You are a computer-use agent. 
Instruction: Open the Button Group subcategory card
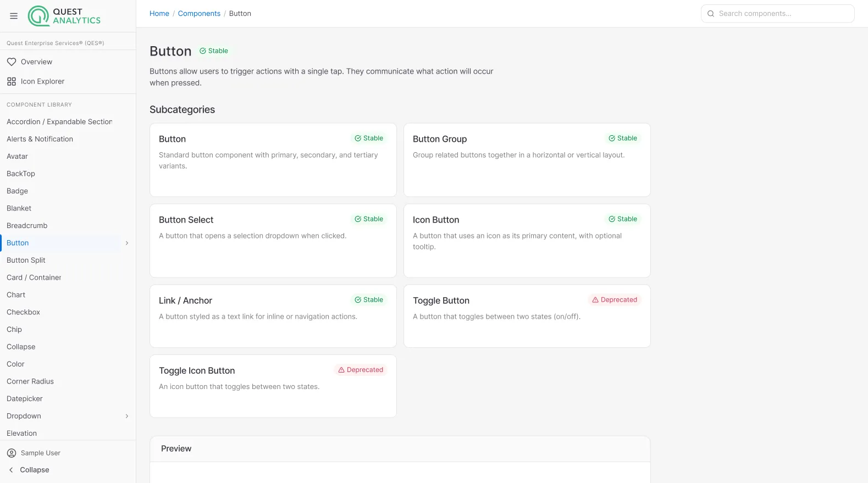527,160
